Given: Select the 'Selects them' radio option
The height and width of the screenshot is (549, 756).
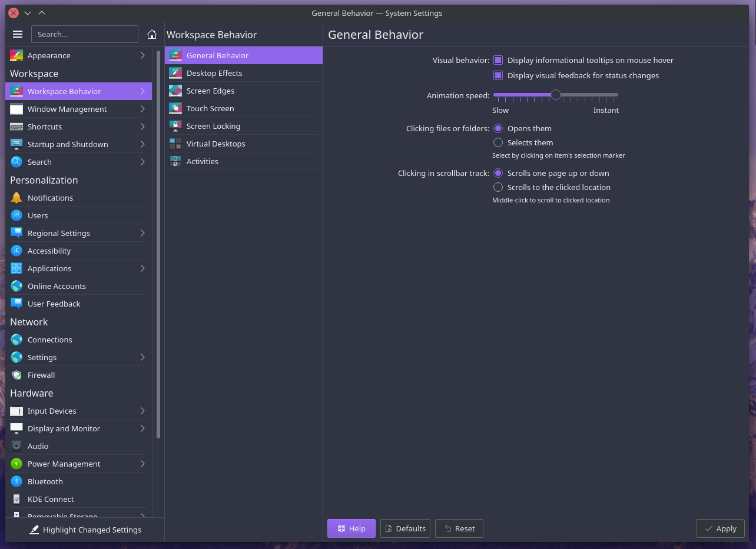Looking at the screenshot, I should pyautogui.click(x=498, y=142).
